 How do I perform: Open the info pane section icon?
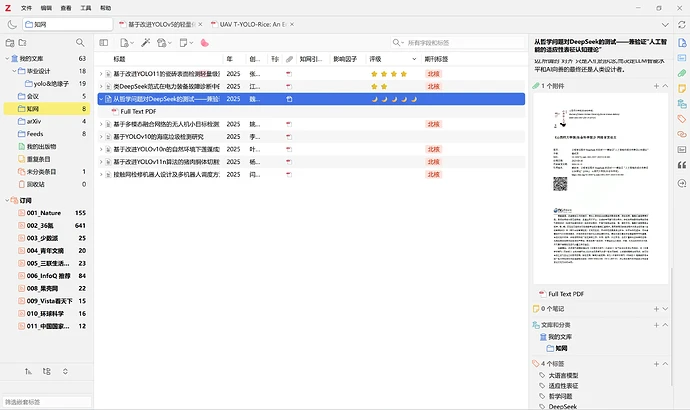point(682,43)
